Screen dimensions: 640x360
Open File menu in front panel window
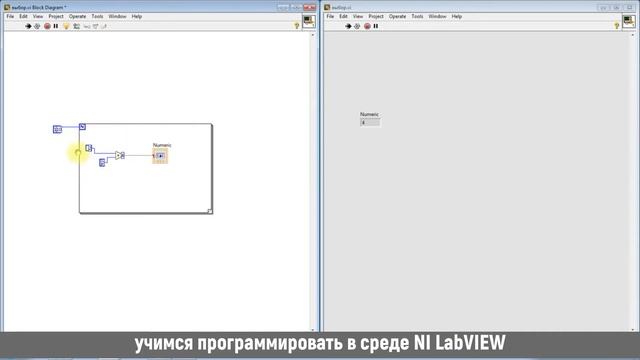click(x=330, y=16)
